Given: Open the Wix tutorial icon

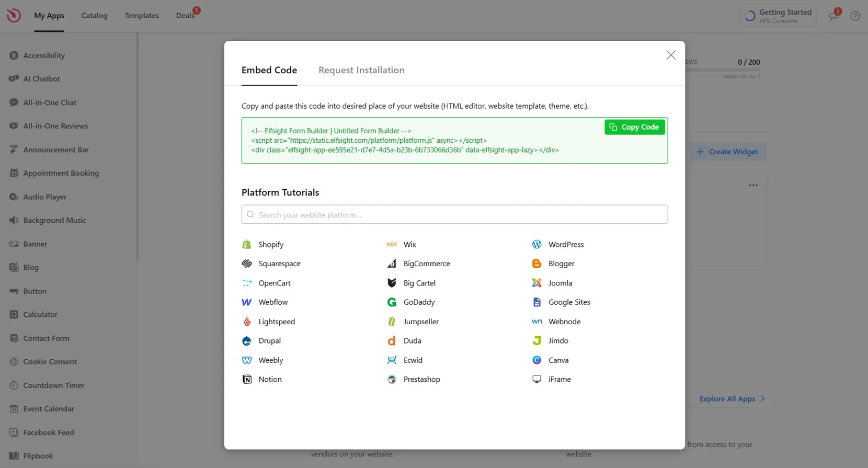Looking at the screenshot, I should [392, 244].
